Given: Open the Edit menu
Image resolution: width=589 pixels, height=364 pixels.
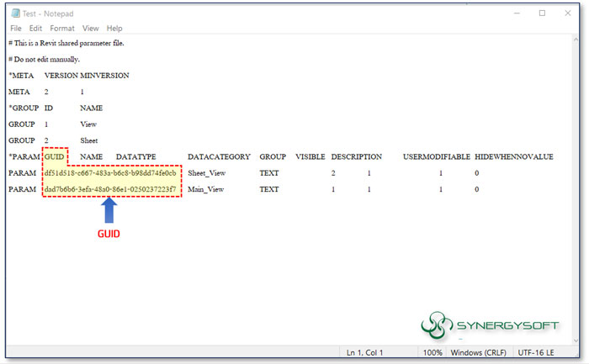Looking at the screenshot, I should tap(35, 29).
